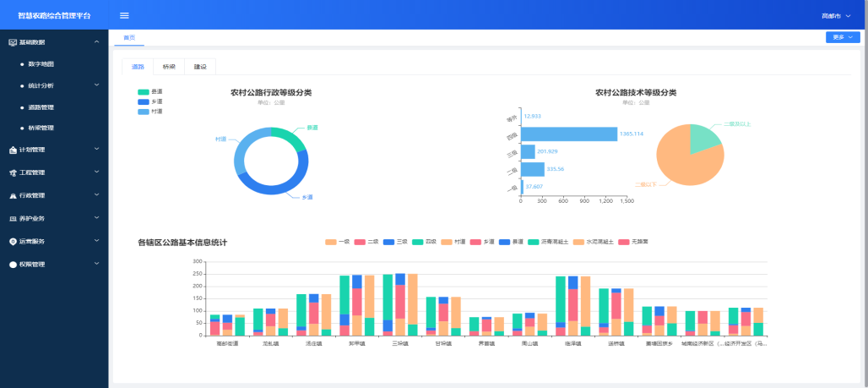Switch to the 桥梁 tab

click(169, 67)
